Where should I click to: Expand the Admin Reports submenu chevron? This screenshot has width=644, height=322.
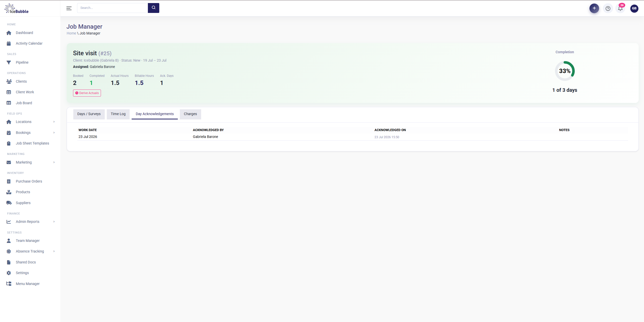pyautogui.click(x=54, y=222)
